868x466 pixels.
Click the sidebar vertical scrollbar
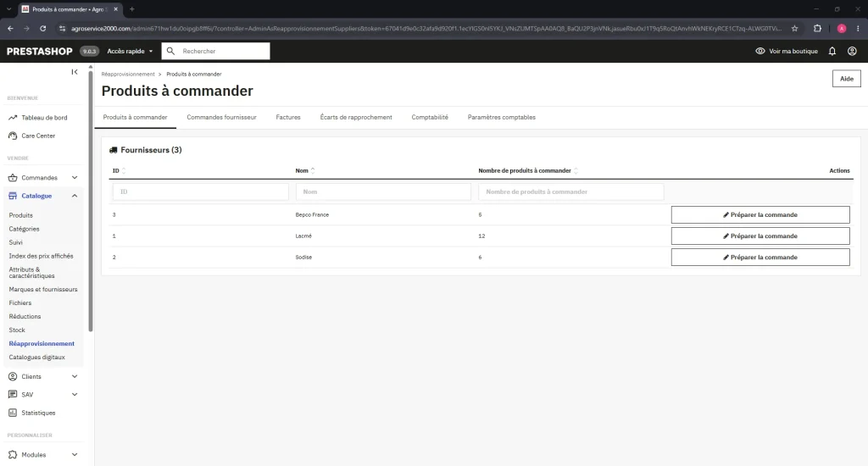click(x=91, y=200)
